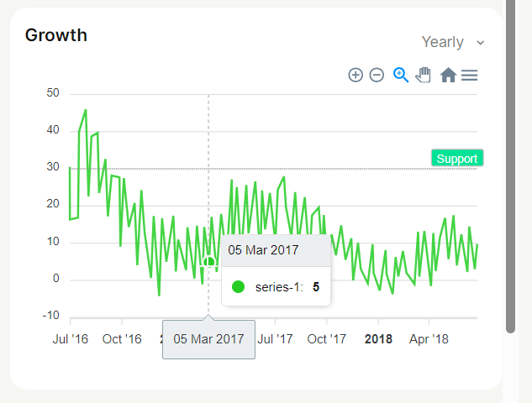Click the page vertical scrollbar

coord(510,166)
